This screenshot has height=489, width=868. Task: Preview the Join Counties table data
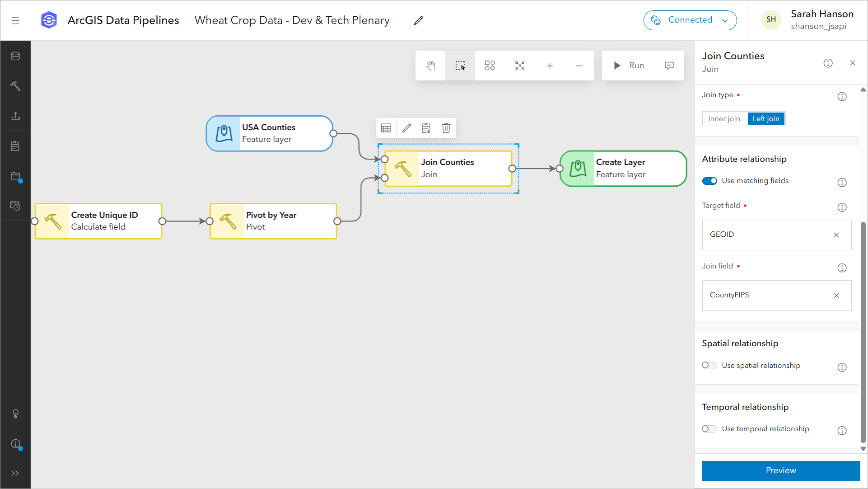tap(386, 128)
